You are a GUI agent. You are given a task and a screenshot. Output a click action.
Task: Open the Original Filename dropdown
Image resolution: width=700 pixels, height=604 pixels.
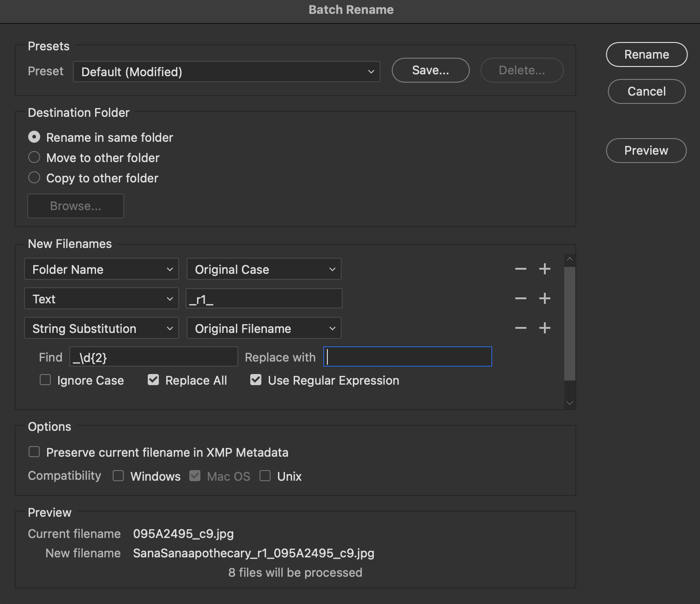coord(264,328)
